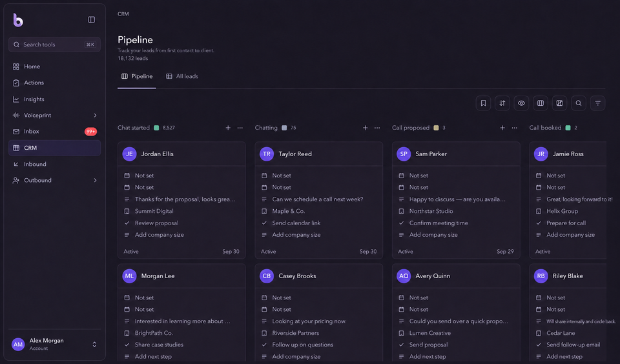This screenshot has width=620, height=364.
Task: Open Call proposed column options menu
Action: [x=515, y=128]
